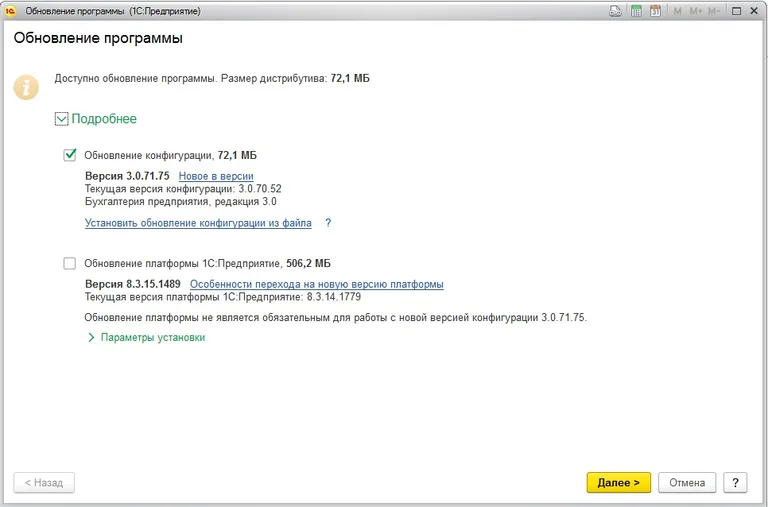The image size is (768, 507).
Task: Click the 'Отмена' button
Action: [687, 483]
